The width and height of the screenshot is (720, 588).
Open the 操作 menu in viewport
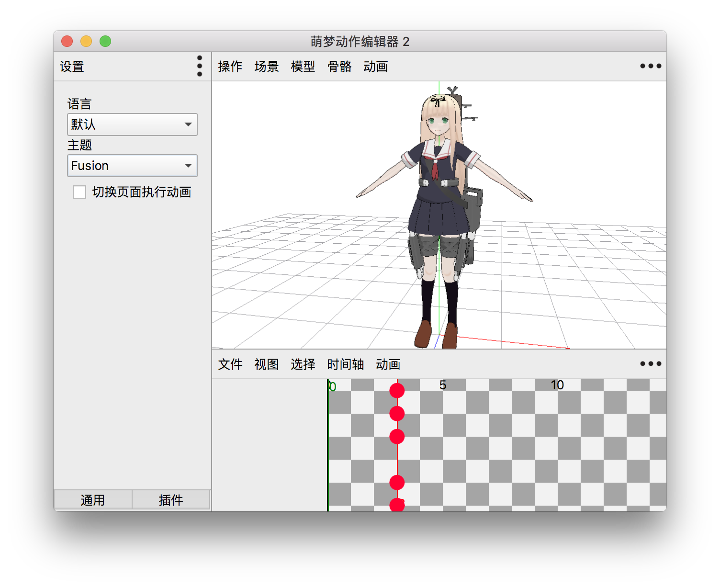click(x=230, y=67)
